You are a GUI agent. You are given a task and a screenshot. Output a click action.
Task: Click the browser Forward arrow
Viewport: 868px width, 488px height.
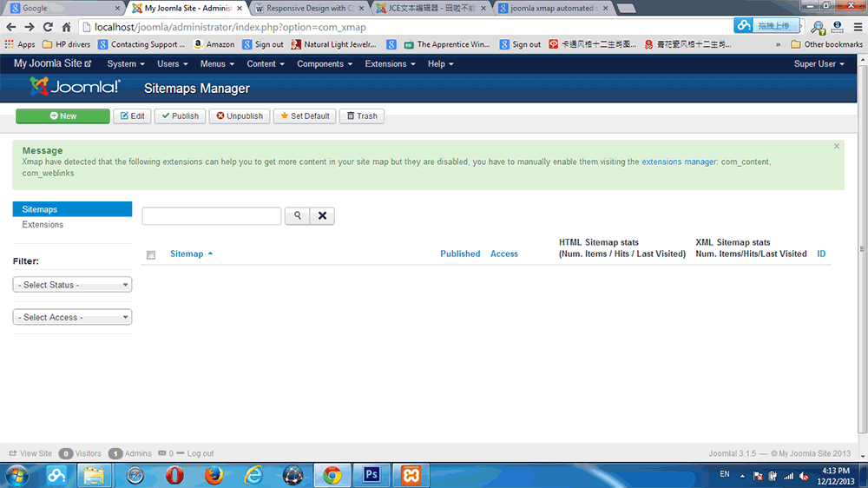(x=30, y=27)
